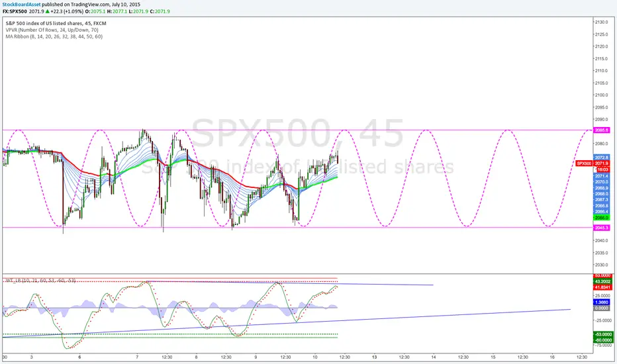Click the 2100.0 price axis tick
The image size is (617, 364).
pos(602,95)
